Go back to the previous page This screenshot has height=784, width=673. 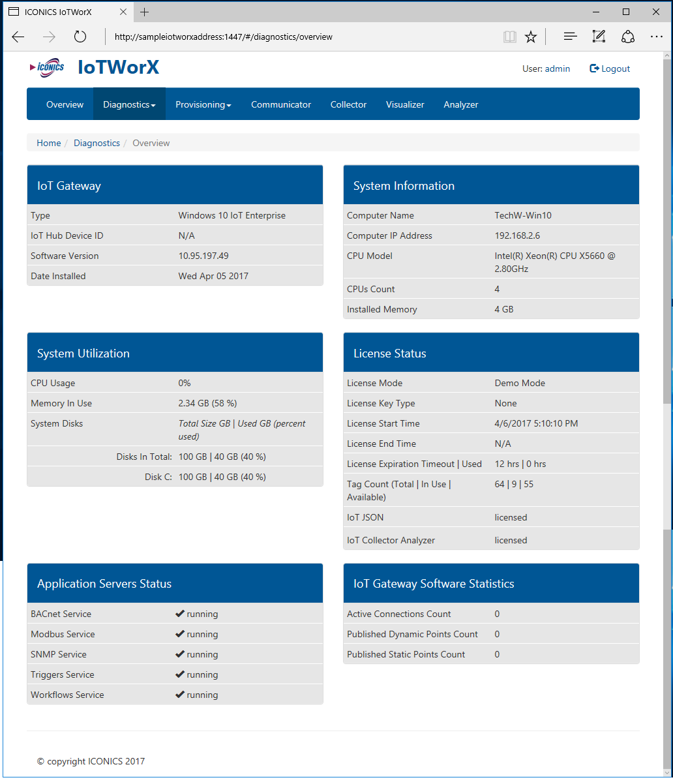pos(18,37)
